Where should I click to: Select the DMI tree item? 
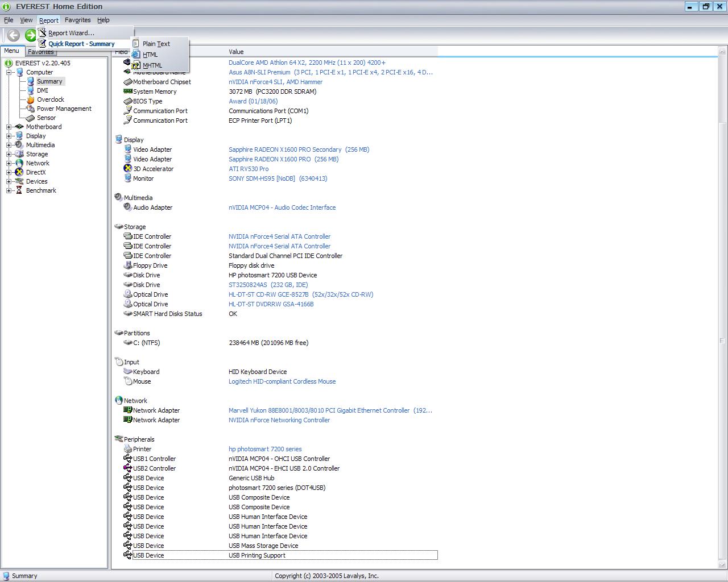coord(43,90)
